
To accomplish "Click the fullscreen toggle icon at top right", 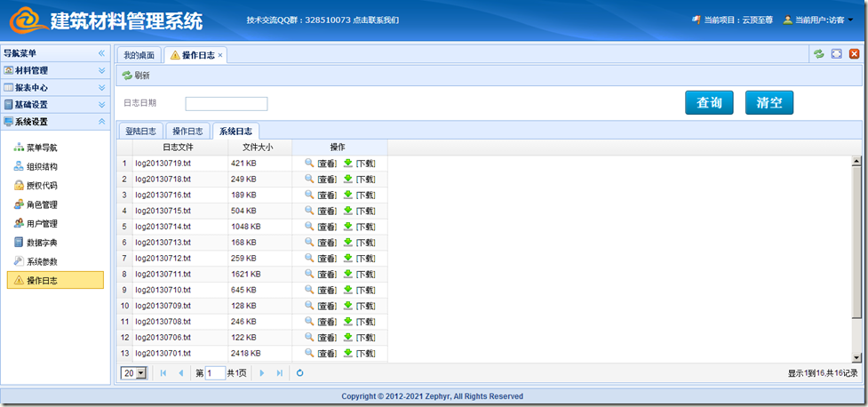I will [836, 54].
